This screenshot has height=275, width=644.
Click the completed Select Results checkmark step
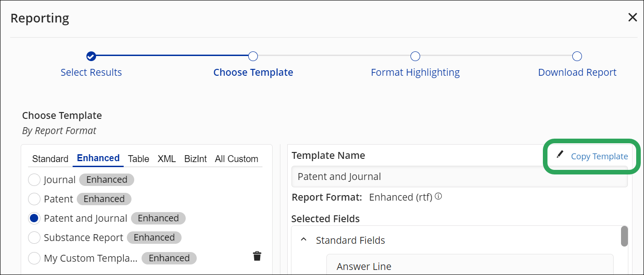[x=91, y=56]
